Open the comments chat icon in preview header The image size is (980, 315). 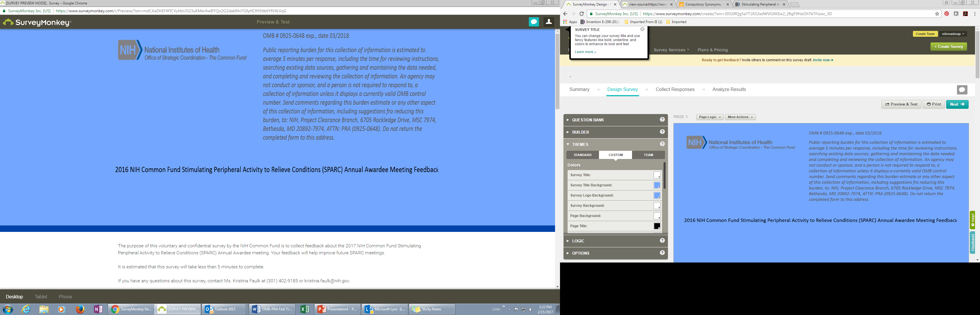click(x=534, y=22)
